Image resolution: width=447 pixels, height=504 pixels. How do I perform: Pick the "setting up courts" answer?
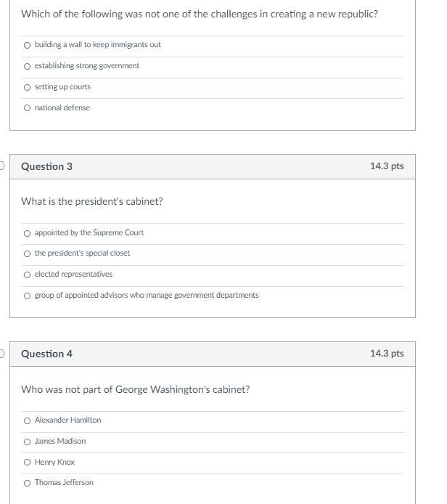pyautogui.click(x=28, y=87)
